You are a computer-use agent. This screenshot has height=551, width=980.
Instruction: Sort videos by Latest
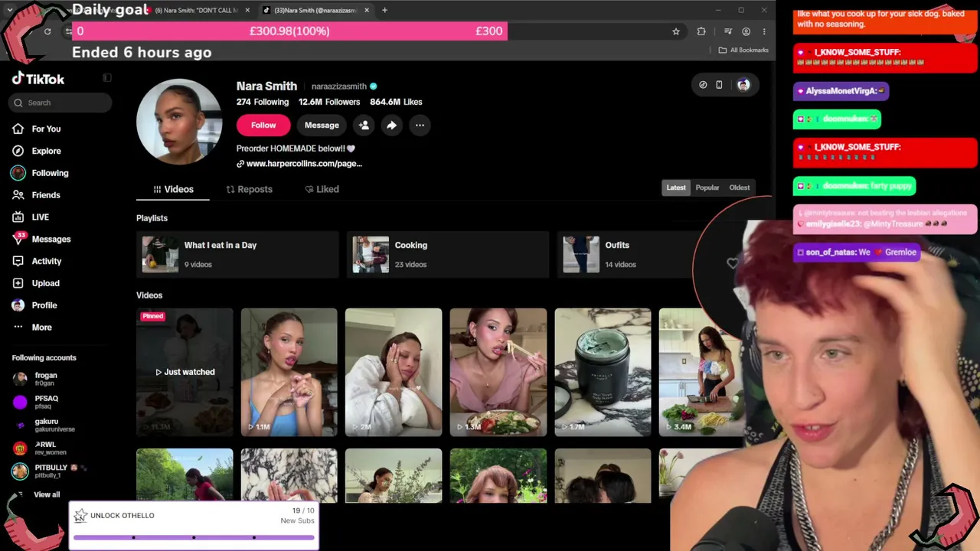tap(676, 187)
